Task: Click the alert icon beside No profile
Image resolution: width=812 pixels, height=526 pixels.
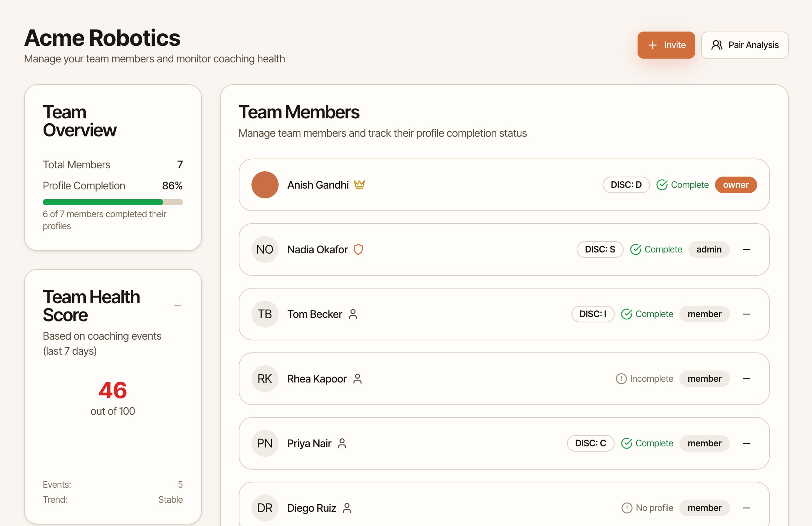Action: (627, 508)
